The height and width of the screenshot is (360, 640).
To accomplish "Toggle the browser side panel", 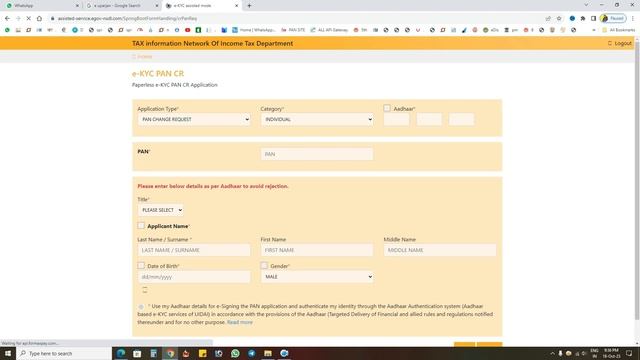I will 593,18.
